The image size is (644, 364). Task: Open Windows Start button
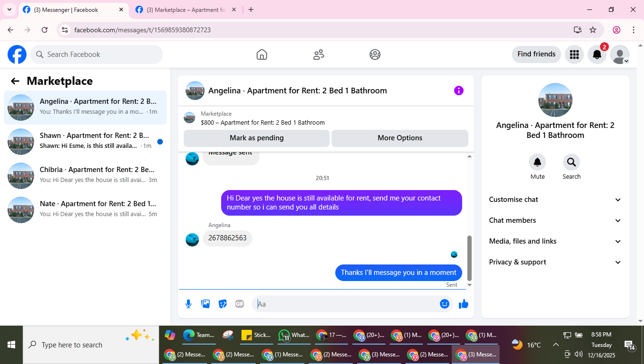coord(11,345)
